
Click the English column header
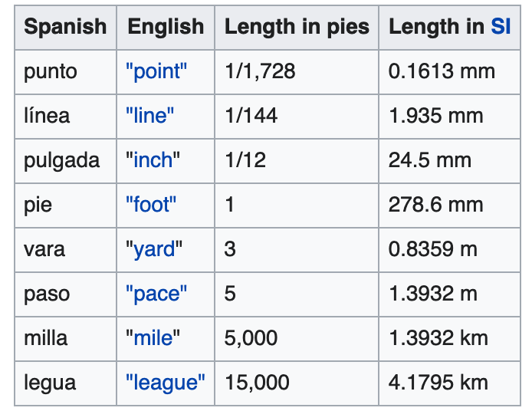coord(166,28)
